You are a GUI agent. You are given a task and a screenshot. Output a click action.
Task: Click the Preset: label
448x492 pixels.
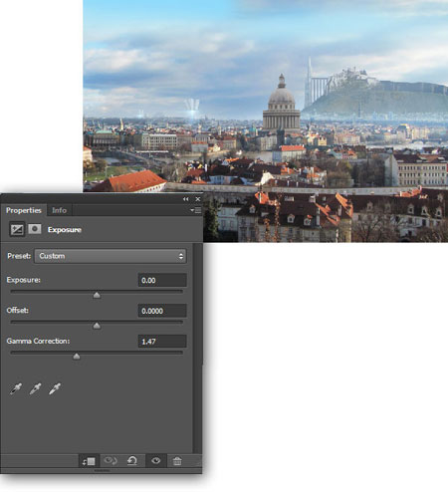point(19,256)
